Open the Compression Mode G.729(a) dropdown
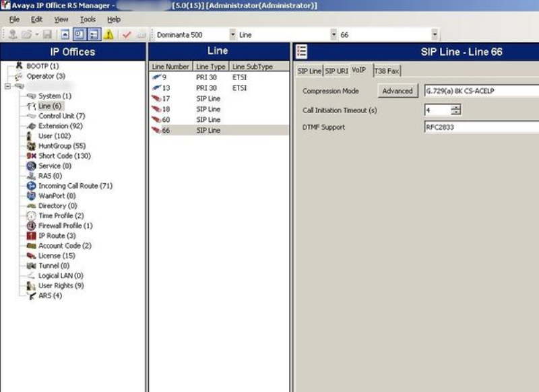This screenshot has height=392, width=539. click(x=481, y=91)
